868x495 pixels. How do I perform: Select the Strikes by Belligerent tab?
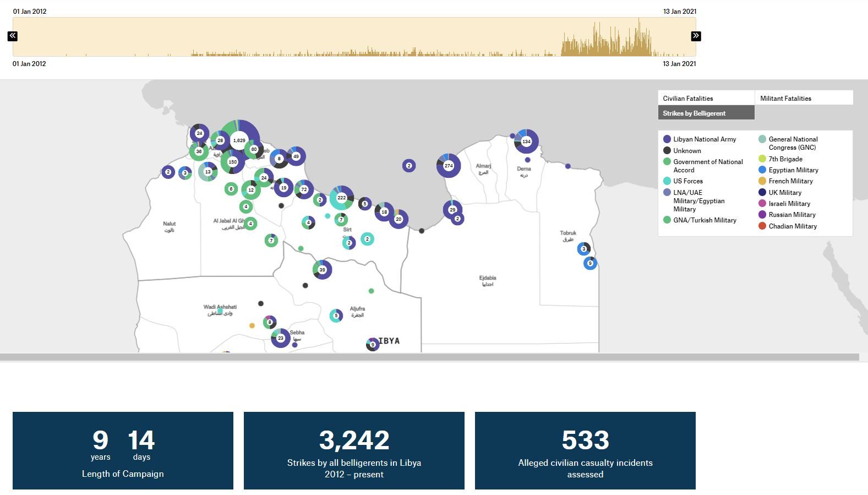(706, 113)
